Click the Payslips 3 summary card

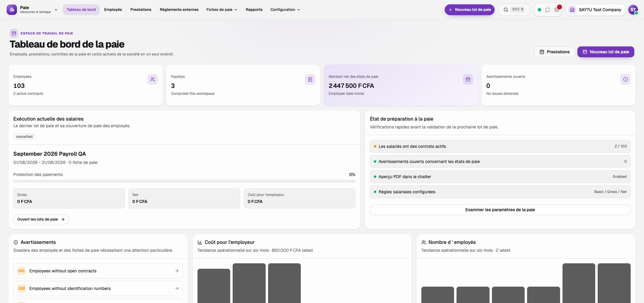click(243, 85)
